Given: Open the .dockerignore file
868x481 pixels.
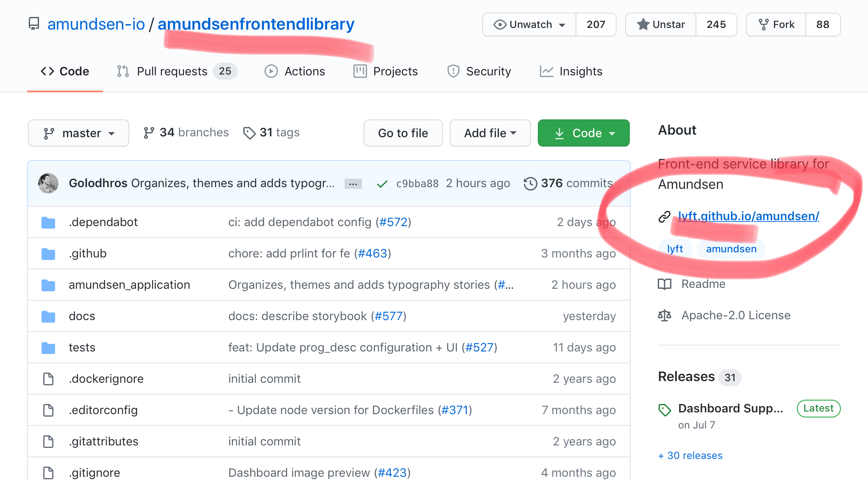Looking at the screenshot, I should point(106,379).
